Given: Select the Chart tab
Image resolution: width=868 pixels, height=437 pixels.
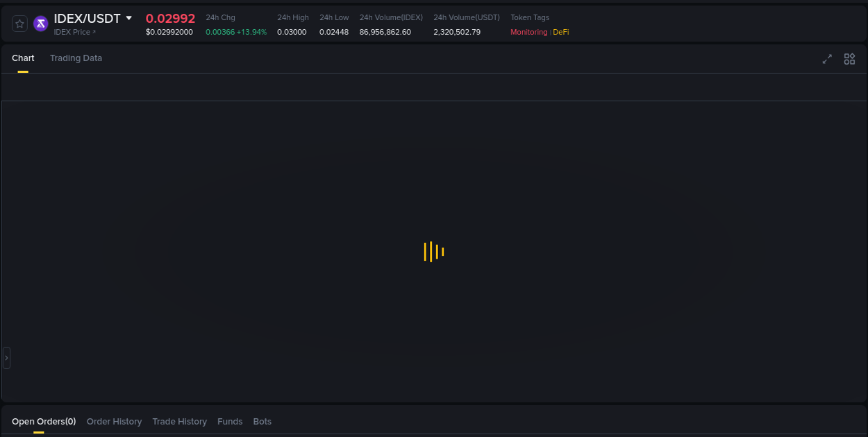Looking at the screenshot, I should point(23,58).
